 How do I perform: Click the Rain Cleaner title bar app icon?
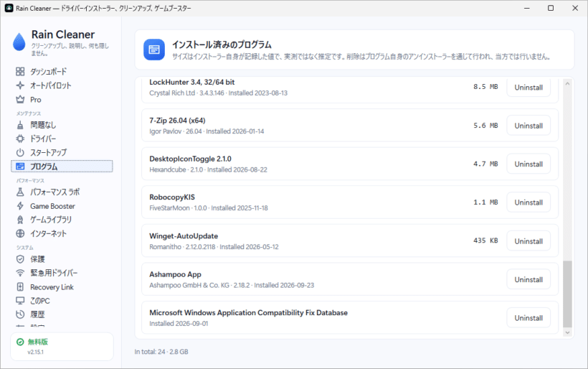coord(9,9)
